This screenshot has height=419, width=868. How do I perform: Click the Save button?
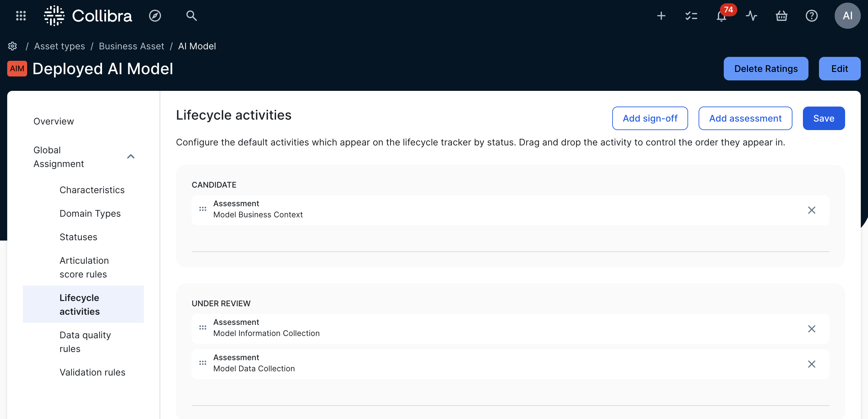(823, 118)
